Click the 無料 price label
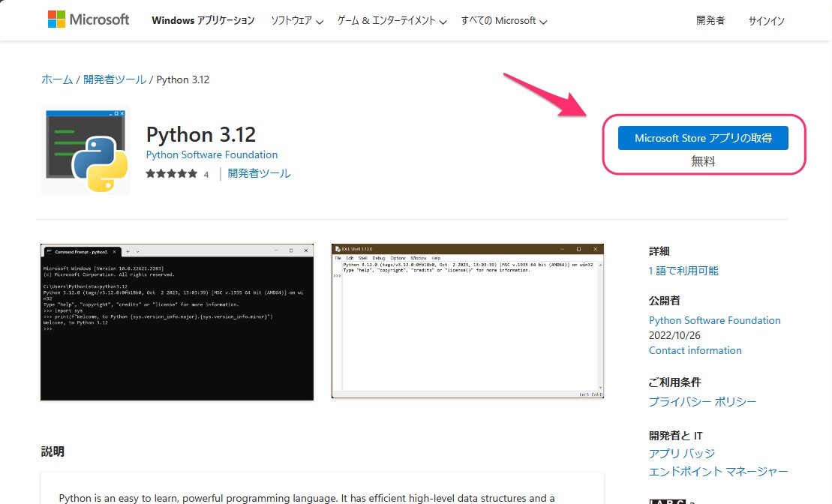 (x=703, y=161)
